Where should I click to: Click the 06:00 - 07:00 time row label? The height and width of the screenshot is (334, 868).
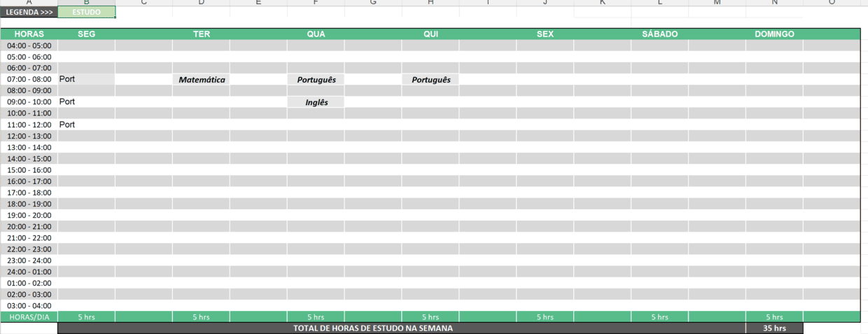coord(29,68)
